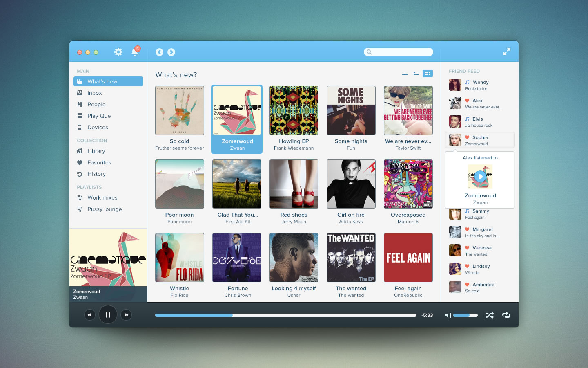Open Poor moon album cover
Screen dimensions: 588x368
(180, 184)
